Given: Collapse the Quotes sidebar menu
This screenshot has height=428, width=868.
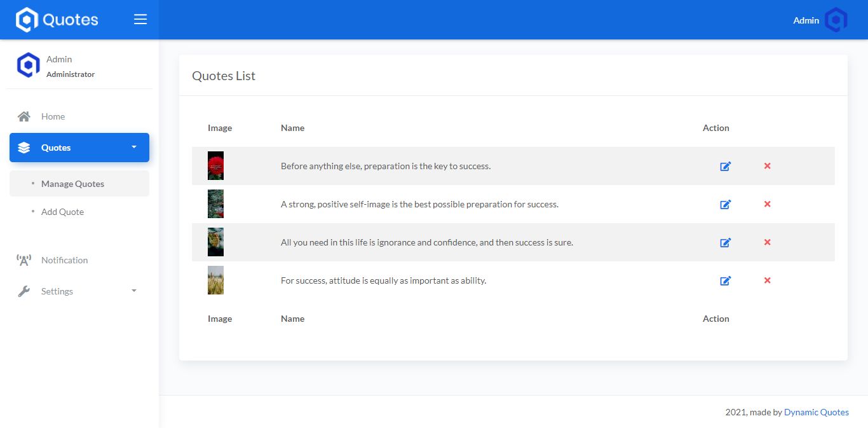Looking at the screenshot, I should (x=79, y=148).
